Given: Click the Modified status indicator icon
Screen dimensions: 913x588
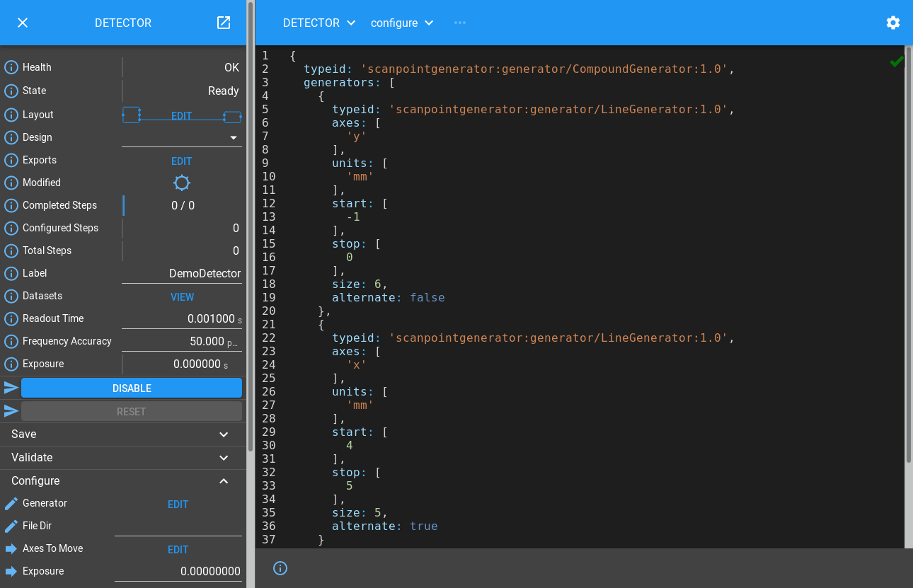Looking at the screenshot, I should (182, 183).
